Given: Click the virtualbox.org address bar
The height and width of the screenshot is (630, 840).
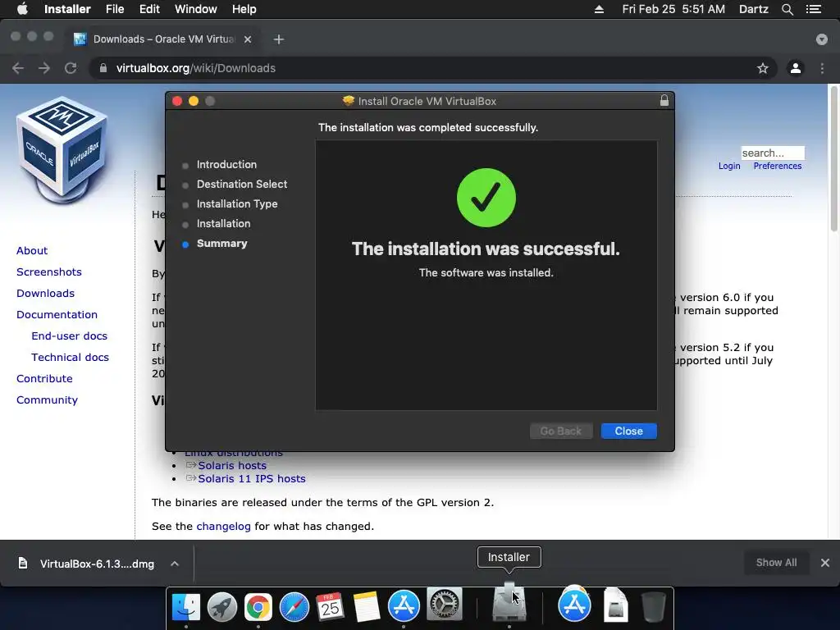Looking at the screenshot, I should pos(433,68).
